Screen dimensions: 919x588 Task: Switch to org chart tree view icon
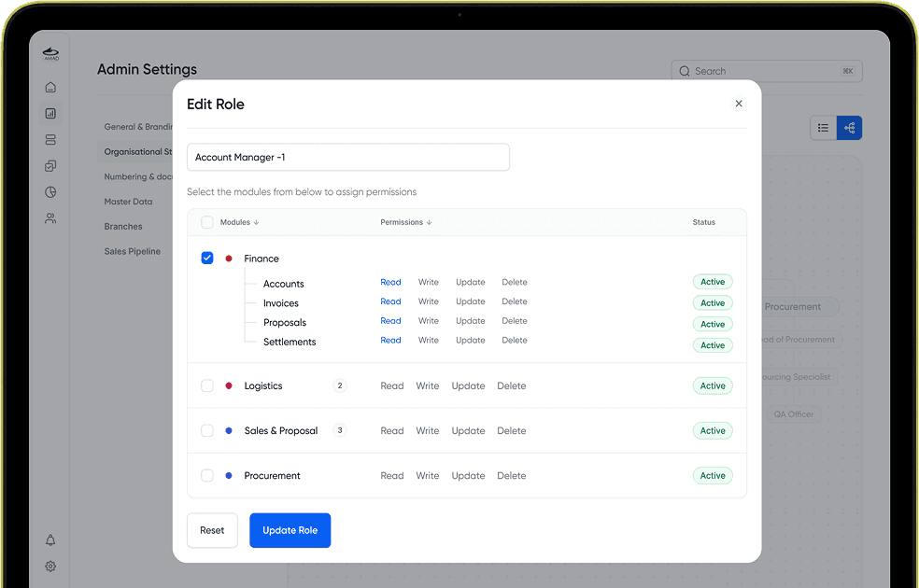tap(849, 128)
